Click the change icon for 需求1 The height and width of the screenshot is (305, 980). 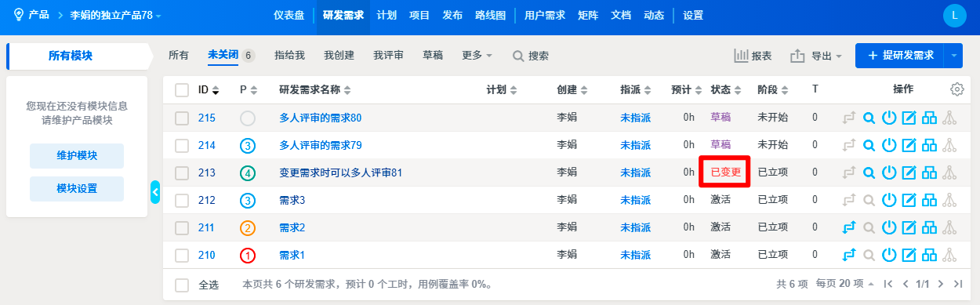[848, 255]
